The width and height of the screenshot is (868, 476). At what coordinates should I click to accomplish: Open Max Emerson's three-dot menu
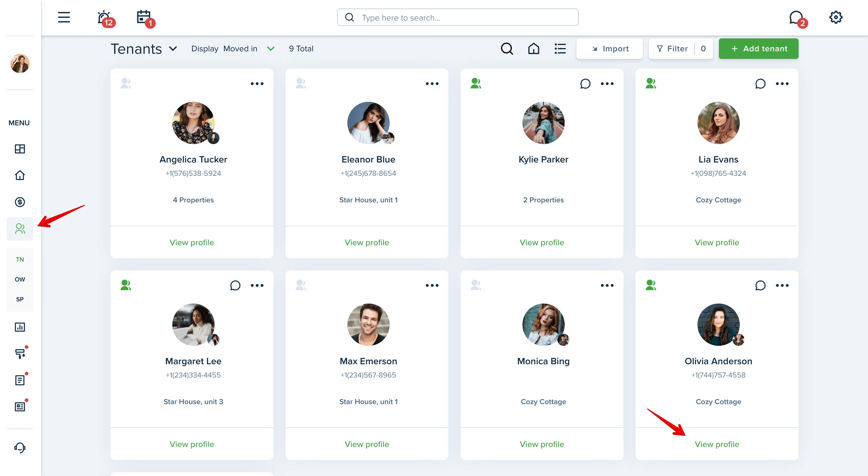(432, 285)
